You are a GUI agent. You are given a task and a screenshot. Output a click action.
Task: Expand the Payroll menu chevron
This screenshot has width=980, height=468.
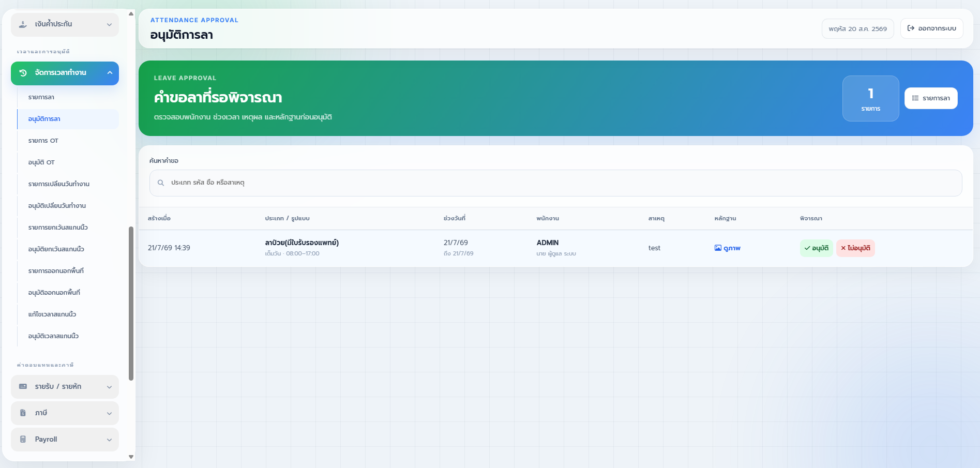(109, 440)
